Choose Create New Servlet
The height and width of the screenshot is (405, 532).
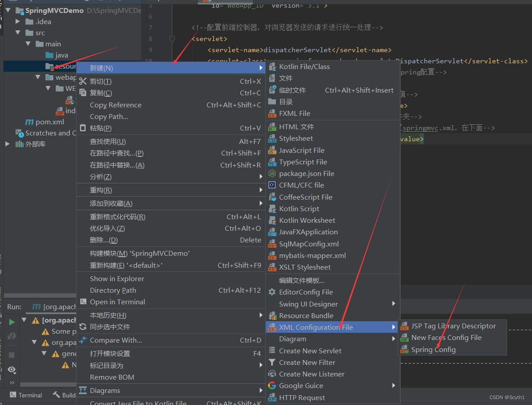coord(333,351)
